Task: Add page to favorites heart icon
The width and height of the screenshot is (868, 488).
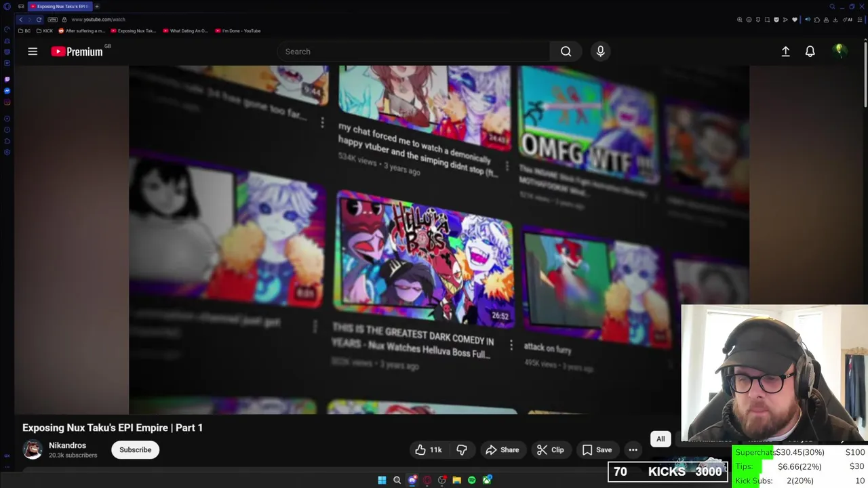Action: (x=795, y=20)
